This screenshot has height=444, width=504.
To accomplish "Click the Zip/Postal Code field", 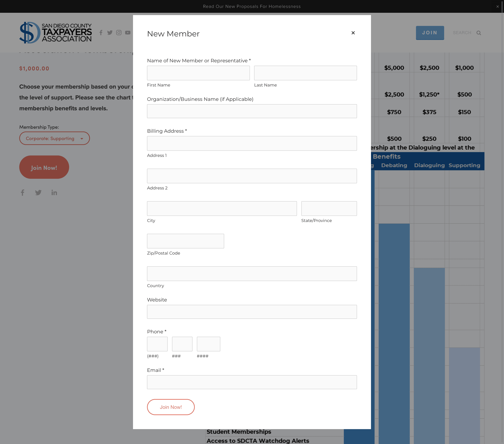I will [x=185, y=241].
